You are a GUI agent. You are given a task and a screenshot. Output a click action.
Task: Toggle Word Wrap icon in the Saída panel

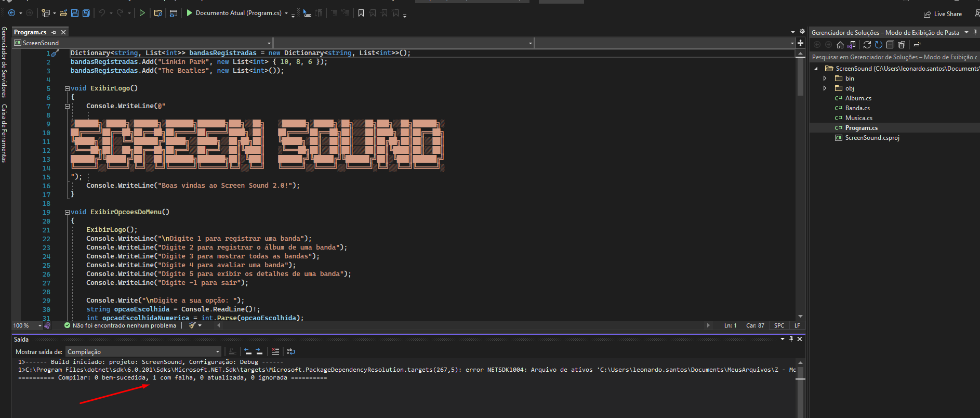pyautogui.click(x=291, y=352)
